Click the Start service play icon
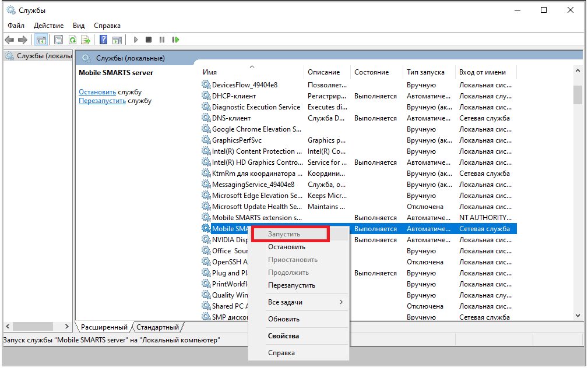 coord(136,40)
